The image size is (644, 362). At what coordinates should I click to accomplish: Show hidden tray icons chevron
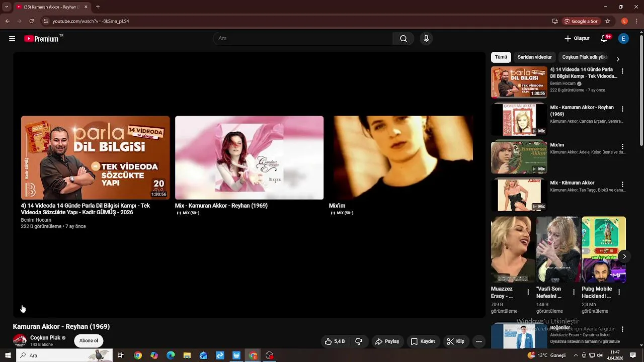pyautogui.click(x=577, y=355)
